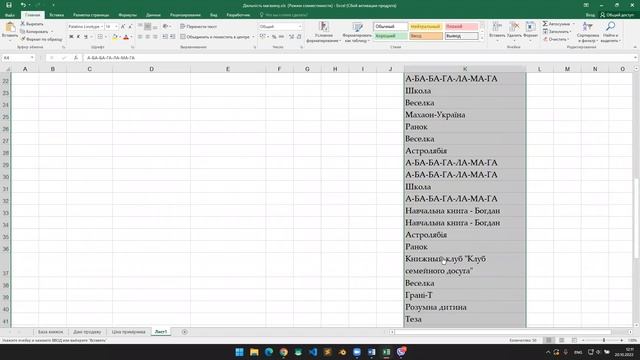640x360 pixels.
Task: Switch to Page Break Preview in status bar
Action: (574, 340)
